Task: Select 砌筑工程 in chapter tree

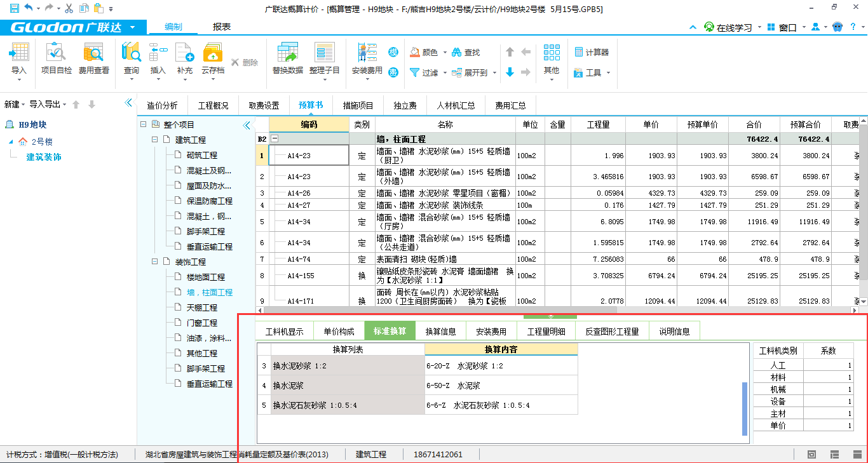Action: coord(202,155)
